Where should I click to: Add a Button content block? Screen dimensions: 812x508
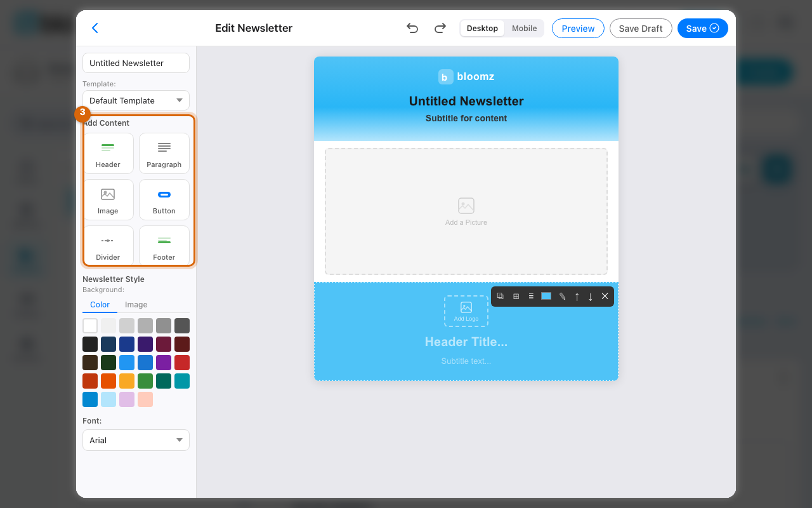[164, 199]
